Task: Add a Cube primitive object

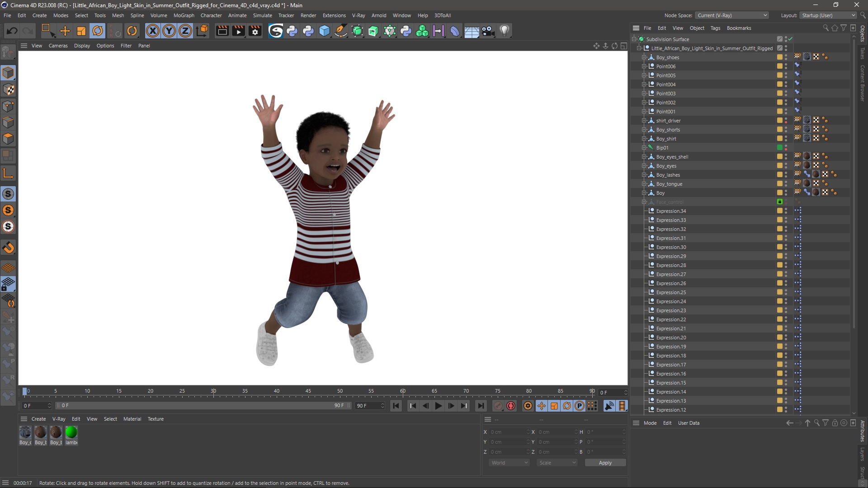Action: pyautogui.click(x=325, y=31)
